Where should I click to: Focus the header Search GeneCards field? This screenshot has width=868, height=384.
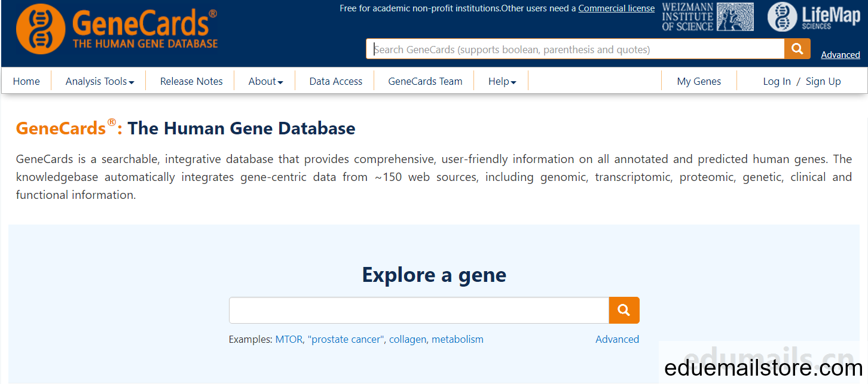click(575, 49)
